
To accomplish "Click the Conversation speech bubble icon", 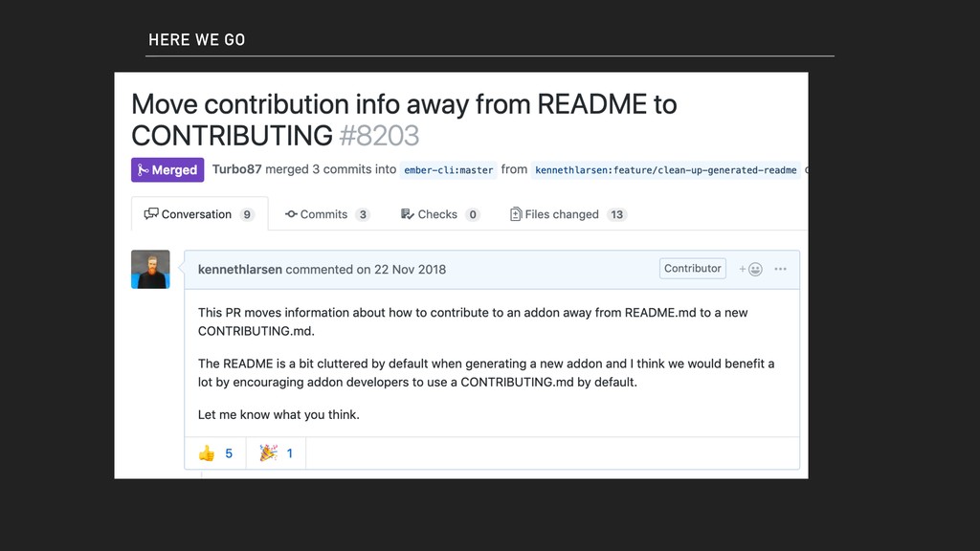I will tap(151, 213).
